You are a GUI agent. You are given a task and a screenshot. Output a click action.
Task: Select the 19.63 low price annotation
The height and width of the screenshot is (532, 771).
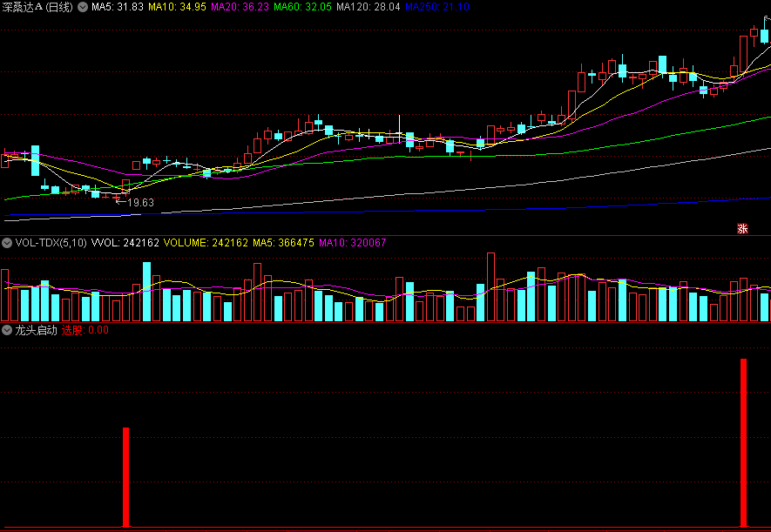135,202
